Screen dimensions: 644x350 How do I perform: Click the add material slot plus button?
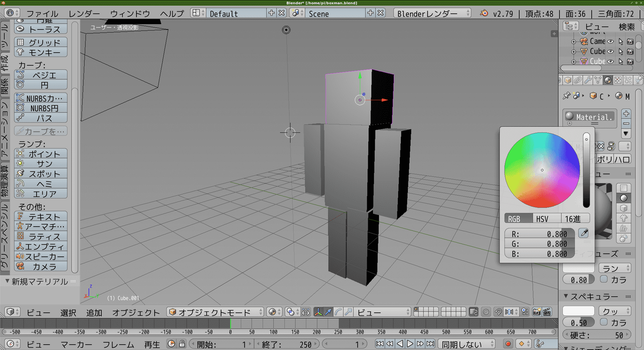(626, 114)
